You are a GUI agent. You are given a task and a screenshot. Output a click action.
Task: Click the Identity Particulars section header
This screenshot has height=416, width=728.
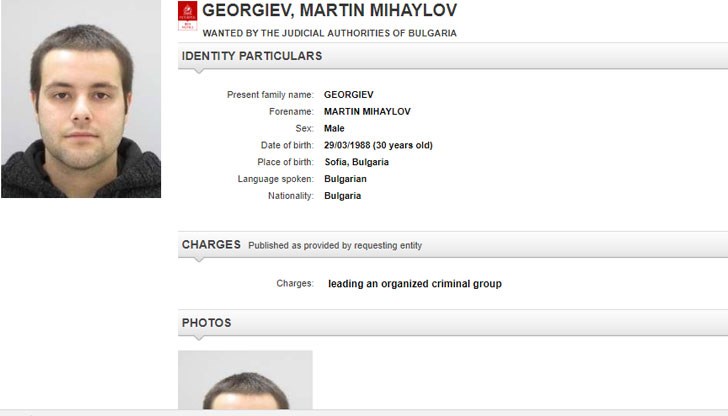(252, 56)
